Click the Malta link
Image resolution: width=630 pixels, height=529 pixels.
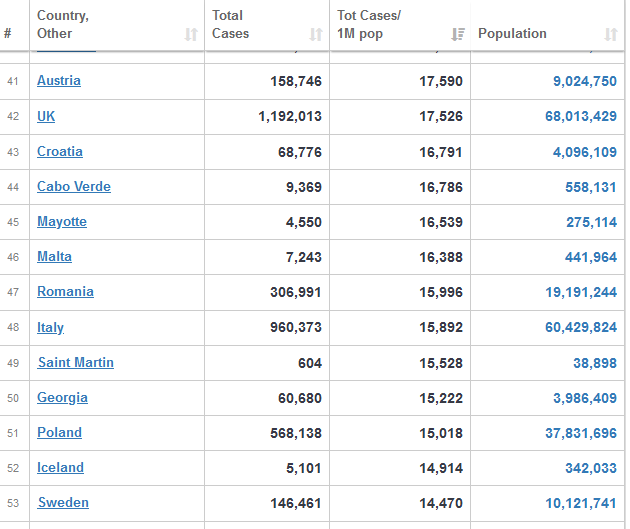click(54, 257)
